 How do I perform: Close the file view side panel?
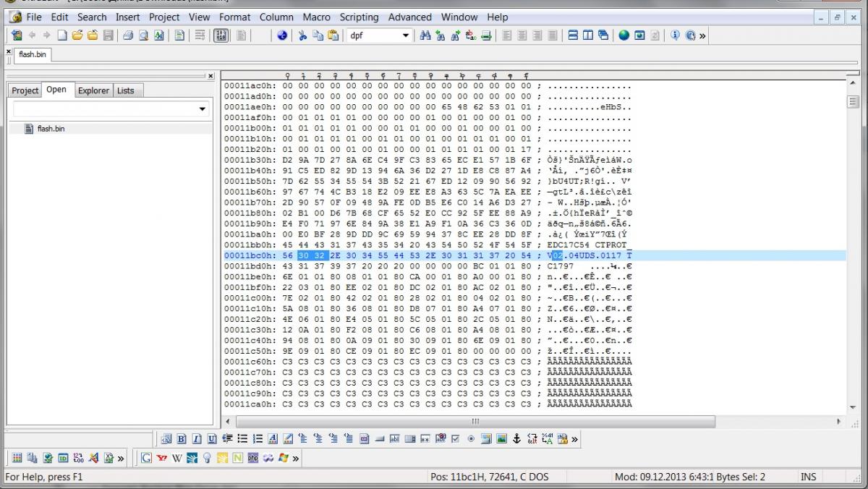point(210,75)
